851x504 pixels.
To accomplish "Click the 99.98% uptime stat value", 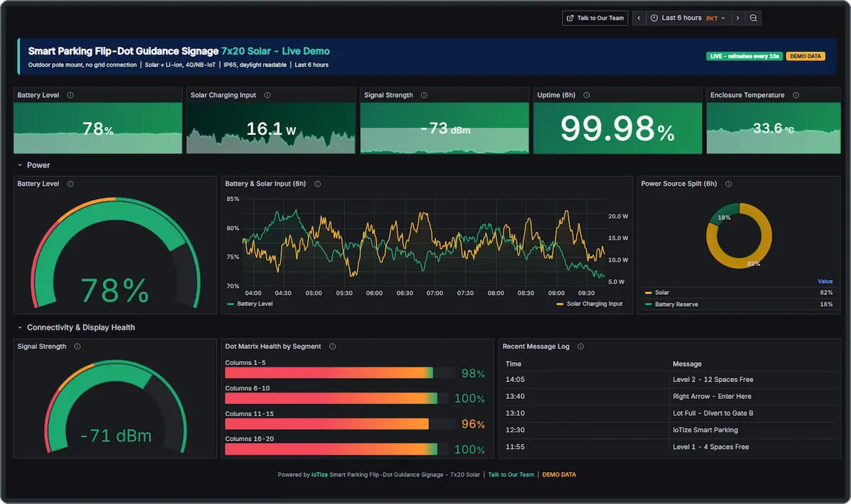I will [617, 129].
